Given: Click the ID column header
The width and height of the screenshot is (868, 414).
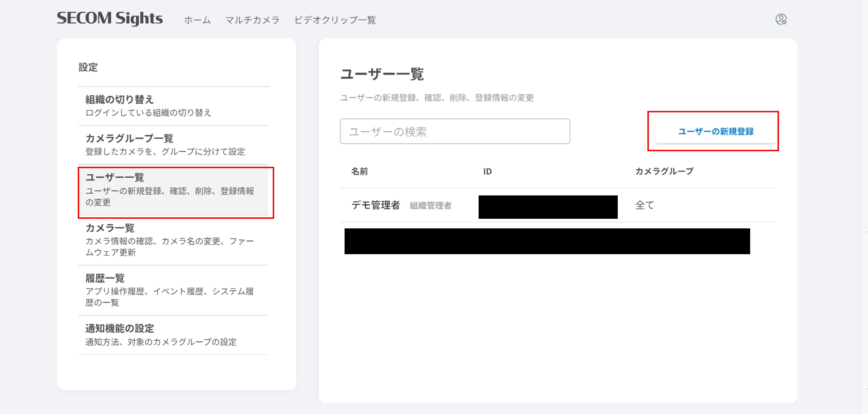Looking at the screenshot, I should (x=487, y=171).
